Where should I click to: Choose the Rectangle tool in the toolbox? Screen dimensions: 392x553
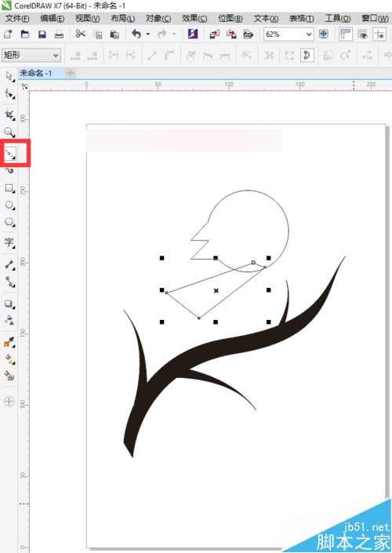[9, 188]
